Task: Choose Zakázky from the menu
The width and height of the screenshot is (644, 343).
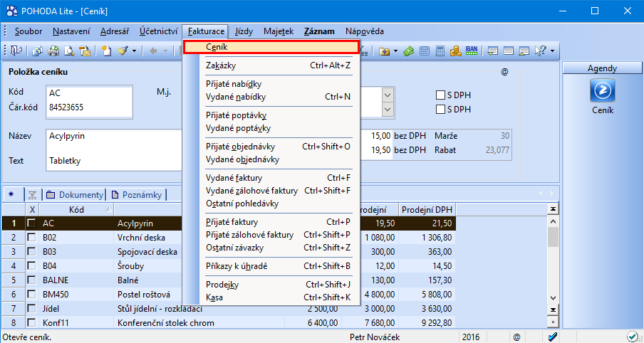Action: tap(279, 65)
